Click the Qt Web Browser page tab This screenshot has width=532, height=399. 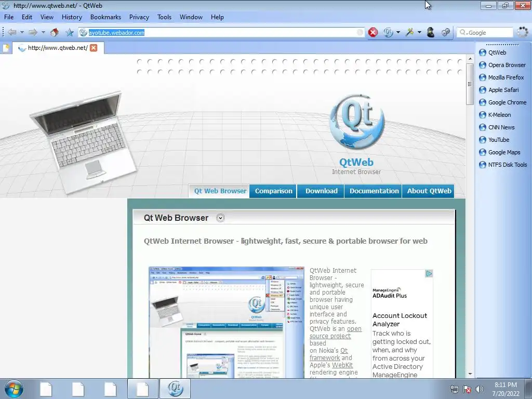pyautogui.click(x=219, y=191)
